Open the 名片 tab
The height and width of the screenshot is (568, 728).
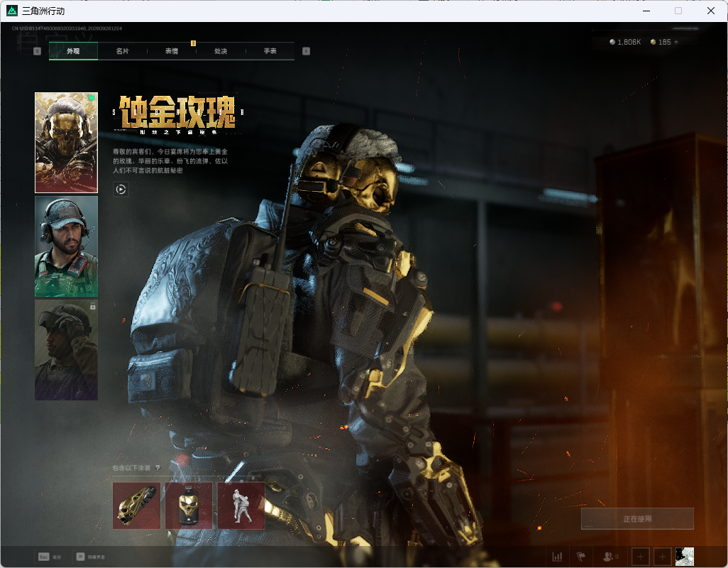click(x=122, y=51)
